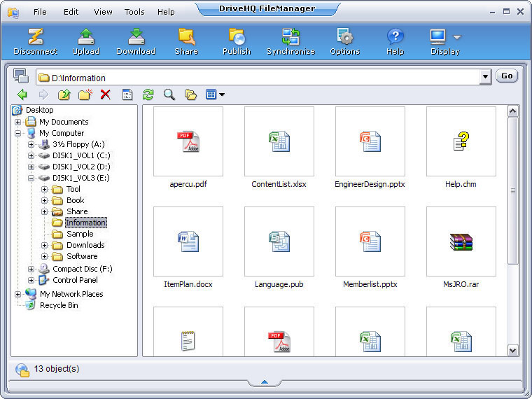532x399 pixels.
Task: Click the Download toolbar icon
Action: point(136,36)
